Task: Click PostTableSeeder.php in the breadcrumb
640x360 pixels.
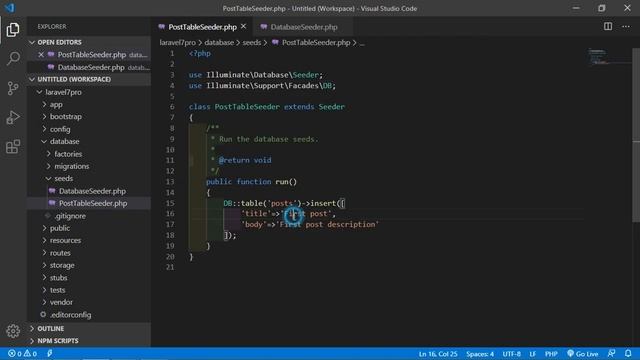Action: click(316, 42)
